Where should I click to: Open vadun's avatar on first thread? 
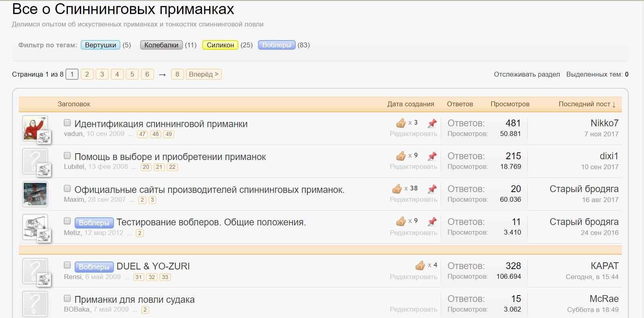pyautogui.click(x=35, y=128)
